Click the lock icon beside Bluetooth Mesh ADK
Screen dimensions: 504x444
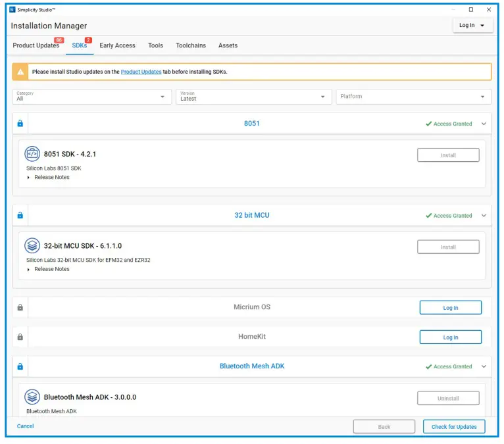[x=20, y=366]
